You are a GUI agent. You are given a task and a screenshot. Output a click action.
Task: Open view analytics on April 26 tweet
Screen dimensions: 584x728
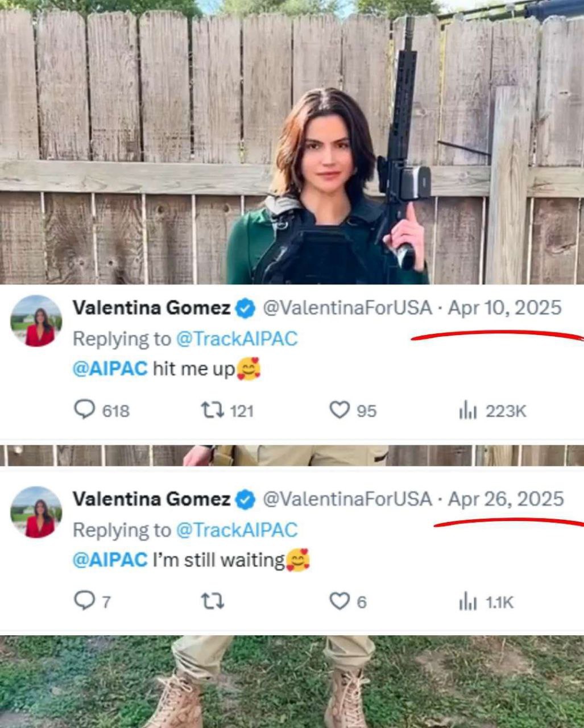[x=467, y=602]
